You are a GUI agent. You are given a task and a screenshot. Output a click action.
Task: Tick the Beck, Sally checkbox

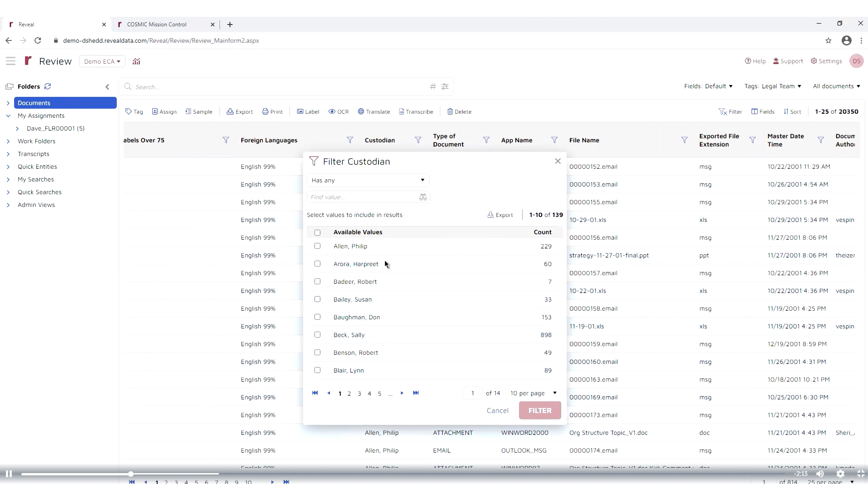coord(318,335)
